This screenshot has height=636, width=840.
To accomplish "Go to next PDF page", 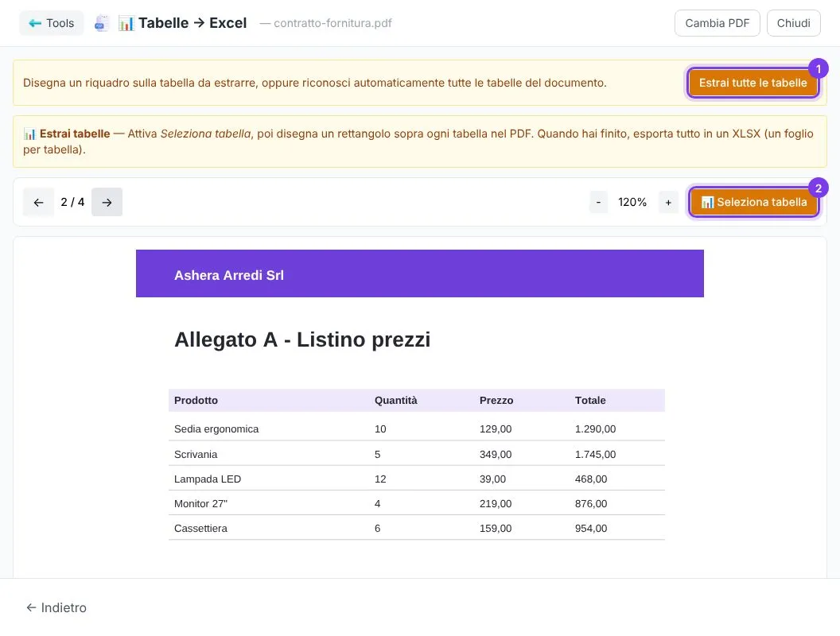I will (107, 203).
